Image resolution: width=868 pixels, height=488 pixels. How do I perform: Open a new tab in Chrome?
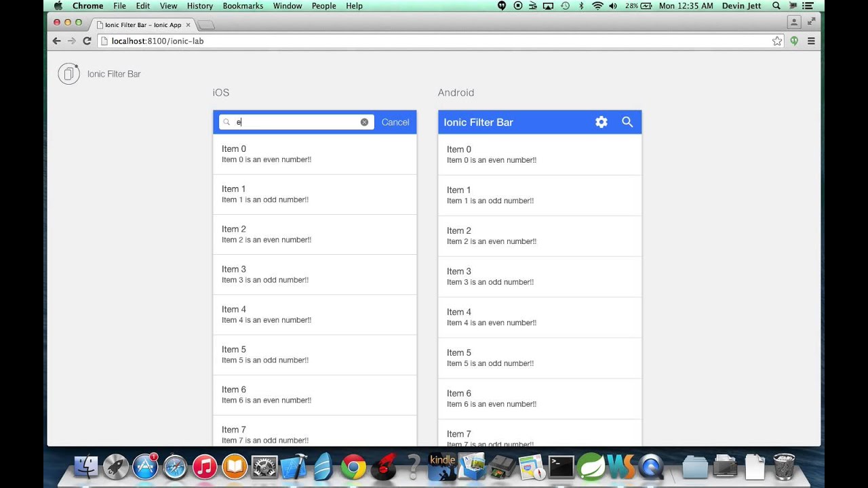206,25
